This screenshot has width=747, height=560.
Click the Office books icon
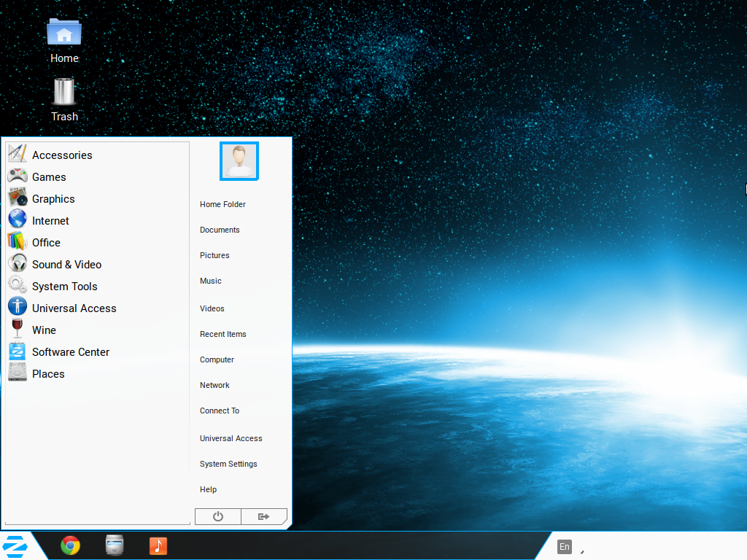pos(18,241)
